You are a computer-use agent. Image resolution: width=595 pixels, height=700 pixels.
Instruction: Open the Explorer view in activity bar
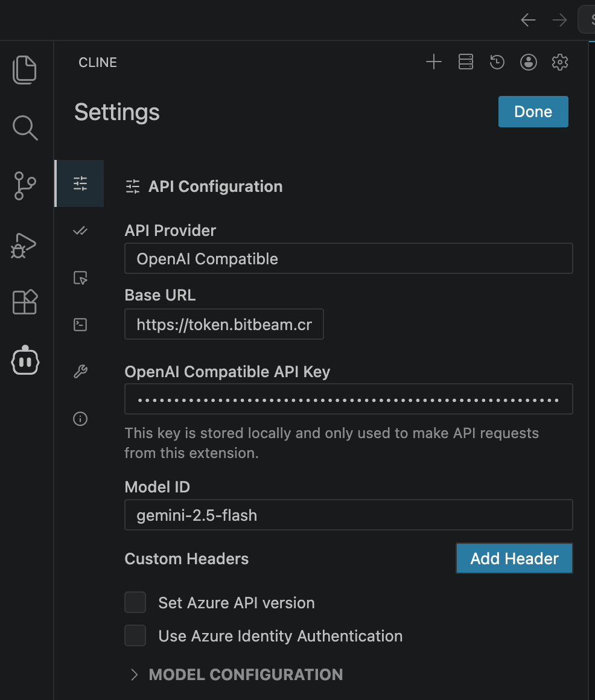25,69
